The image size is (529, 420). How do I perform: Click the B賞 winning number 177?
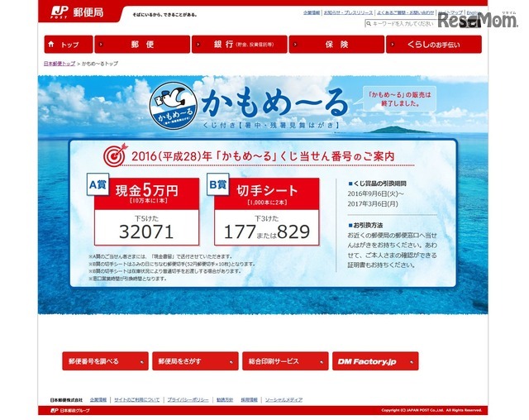click(x=240, y=231)
